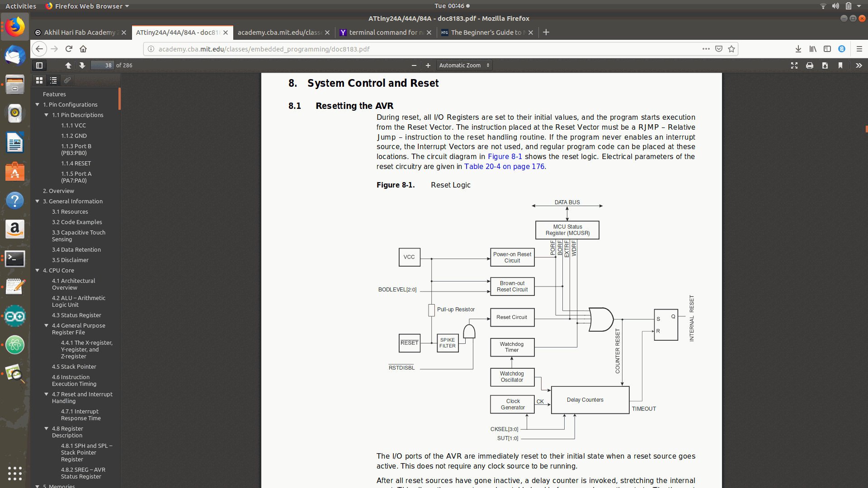Go to next PDF page arrow

82,66
